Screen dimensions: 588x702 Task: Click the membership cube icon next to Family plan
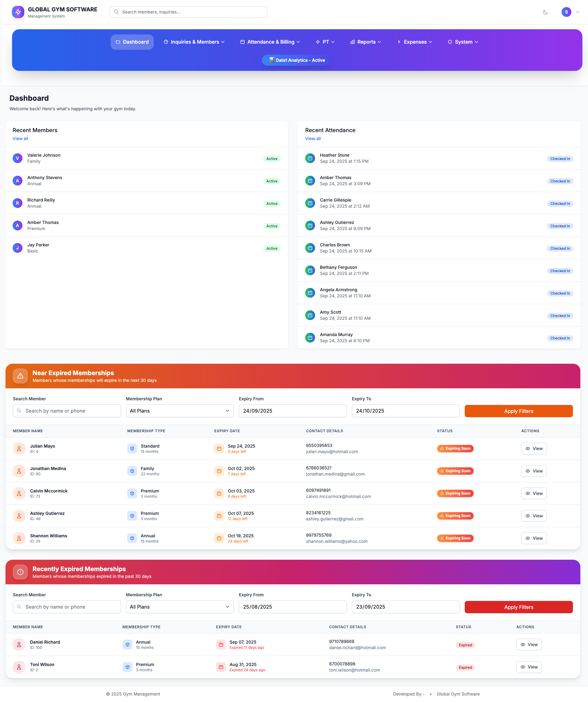[132, 471]
